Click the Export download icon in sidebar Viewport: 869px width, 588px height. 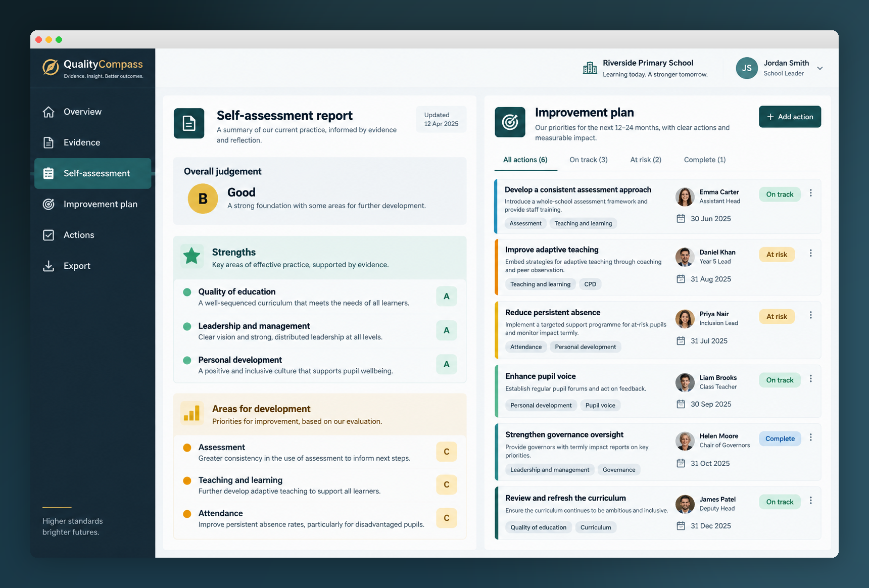(x=49, y=266)
